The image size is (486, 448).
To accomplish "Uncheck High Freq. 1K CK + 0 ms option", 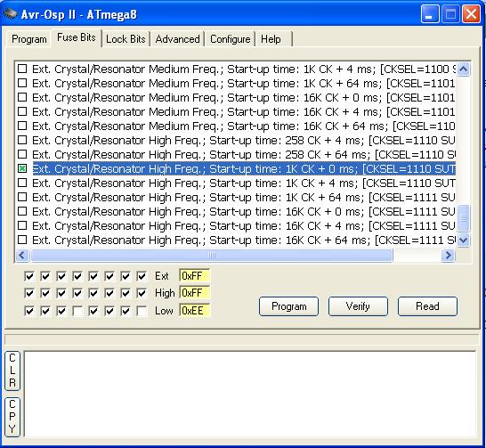I will [x=22, y=168].
